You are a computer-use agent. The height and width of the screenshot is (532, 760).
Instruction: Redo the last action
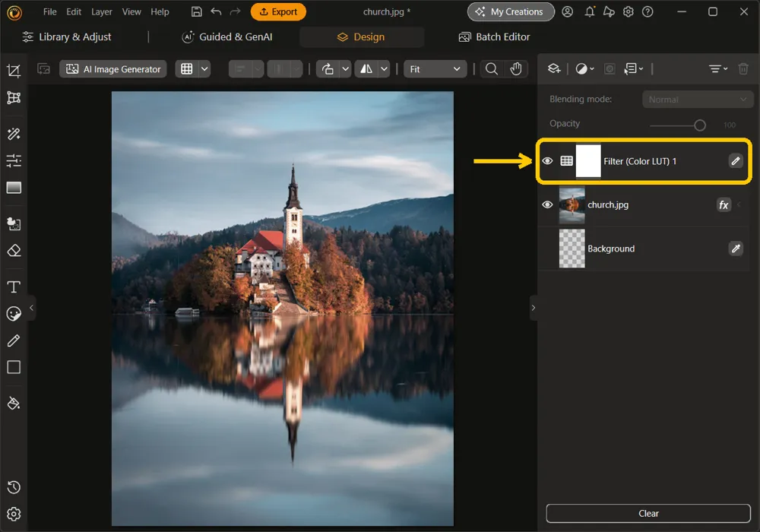235,11
